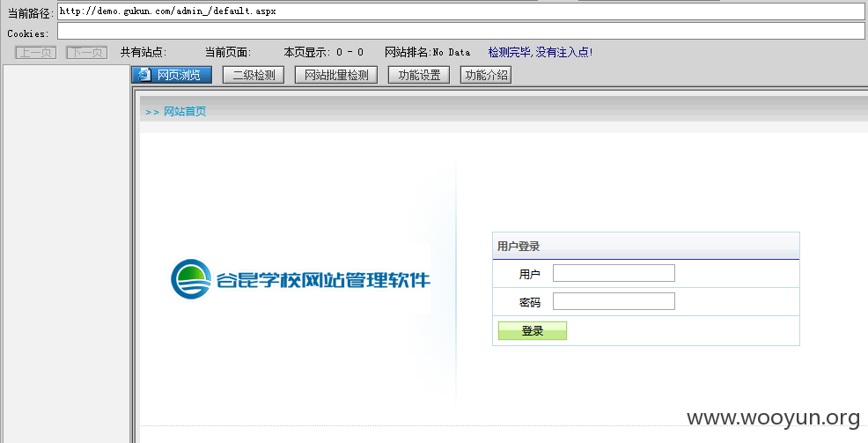
Task: Click the 共有站点 label
Action: tap(143, 53)
